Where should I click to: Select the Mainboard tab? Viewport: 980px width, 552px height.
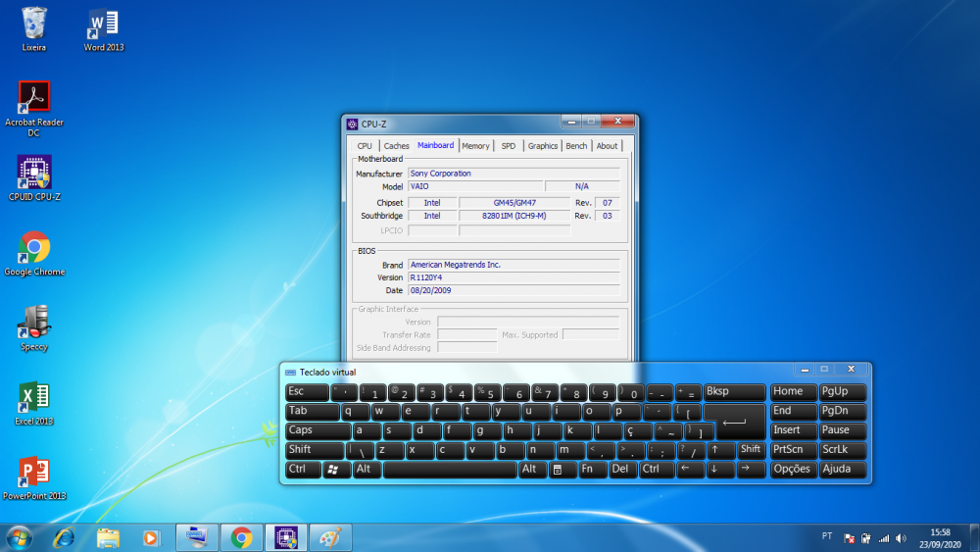coord(436,145)
